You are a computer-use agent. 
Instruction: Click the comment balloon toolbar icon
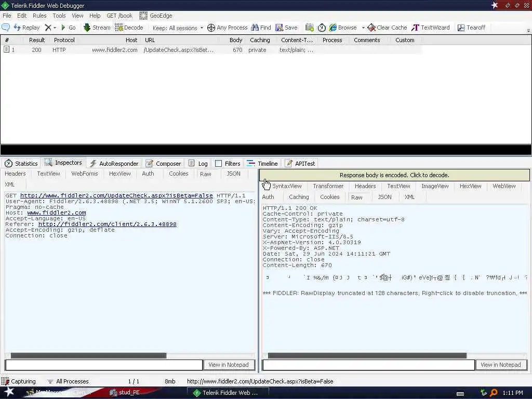pos(6,28)
